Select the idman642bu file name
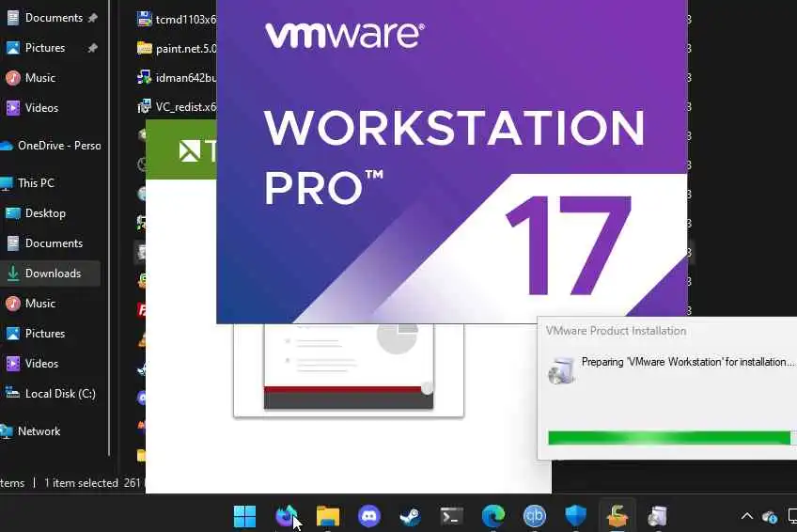797x532 pixels. (x=186, y=78)
